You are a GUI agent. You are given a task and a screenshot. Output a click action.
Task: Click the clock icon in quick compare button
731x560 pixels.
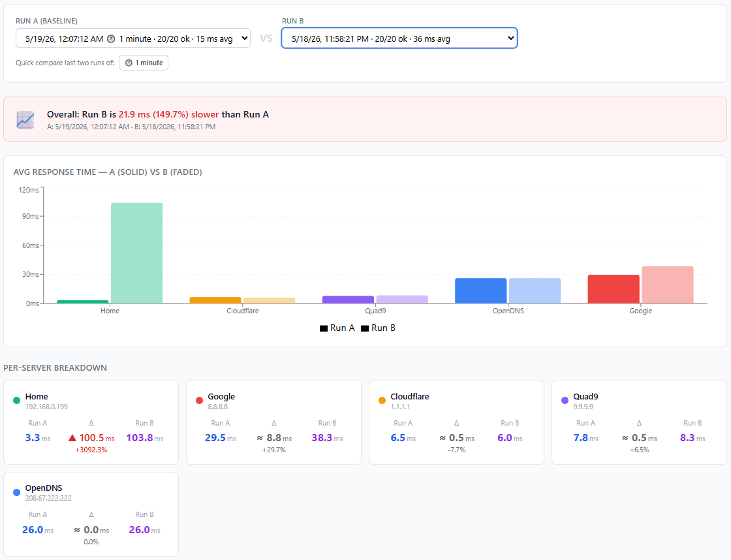point(129,63)
